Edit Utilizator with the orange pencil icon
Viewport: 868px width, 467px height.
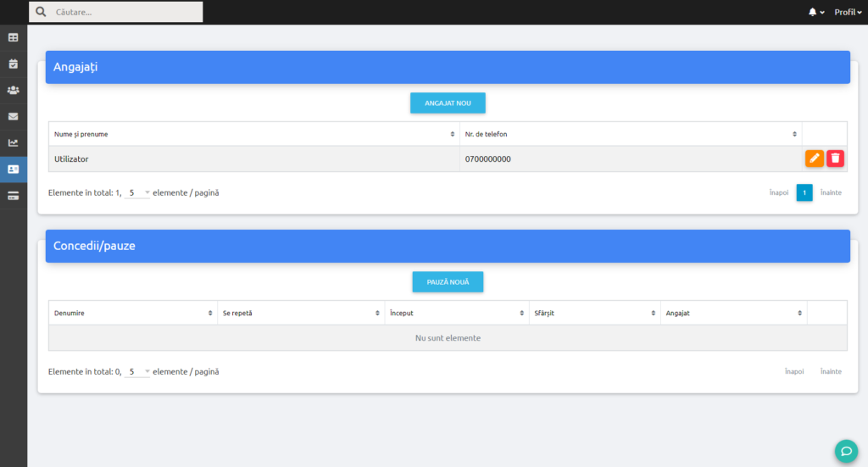[815, 158]
